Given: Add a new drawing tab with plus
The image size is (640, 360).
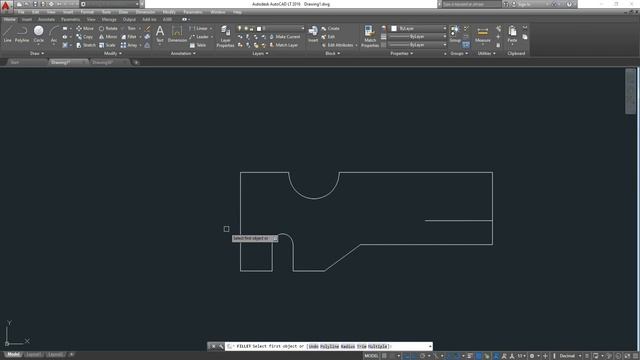Looking at the screenshot, I should click(136, 62).
